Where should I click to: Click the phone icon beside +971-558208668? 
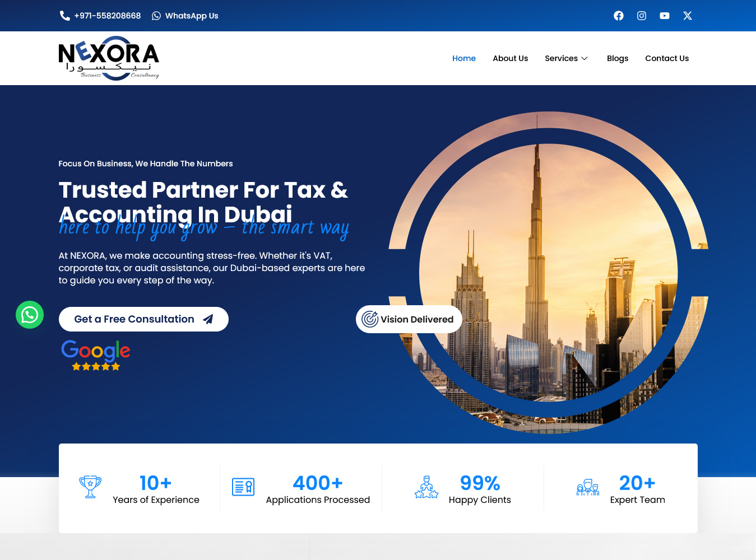pyautogui.click(x=64, y=16)
